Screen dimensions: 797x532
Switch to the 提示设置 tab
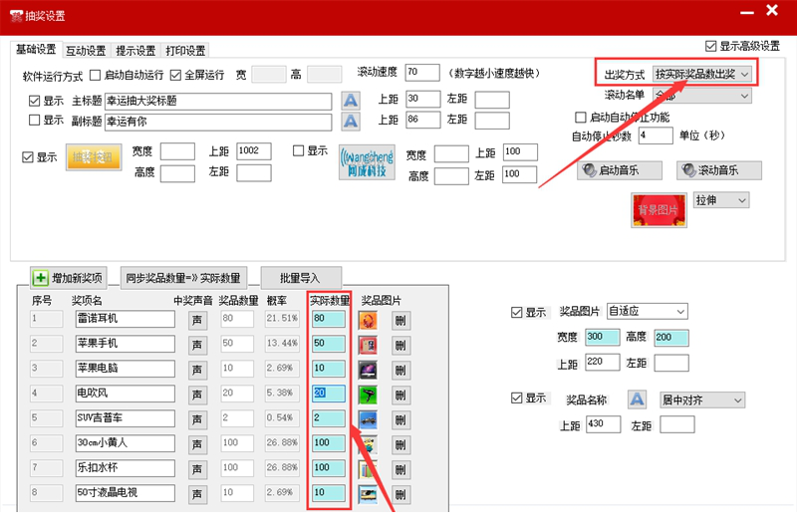135,51
